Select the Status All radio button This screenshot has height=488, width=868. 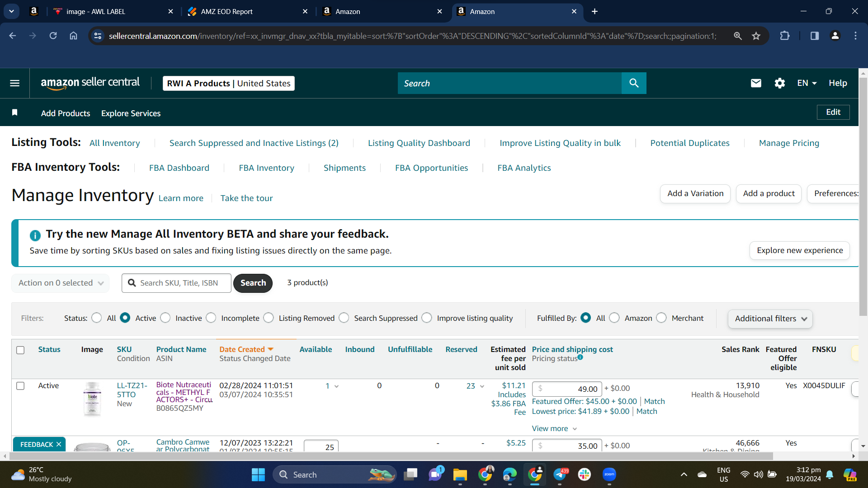coord(96,318)
